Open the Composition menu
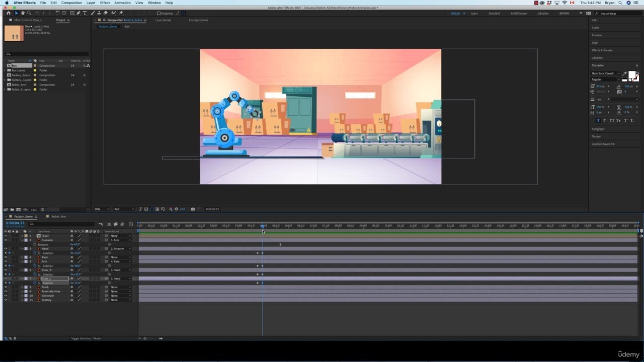 (x=71, y=3)
